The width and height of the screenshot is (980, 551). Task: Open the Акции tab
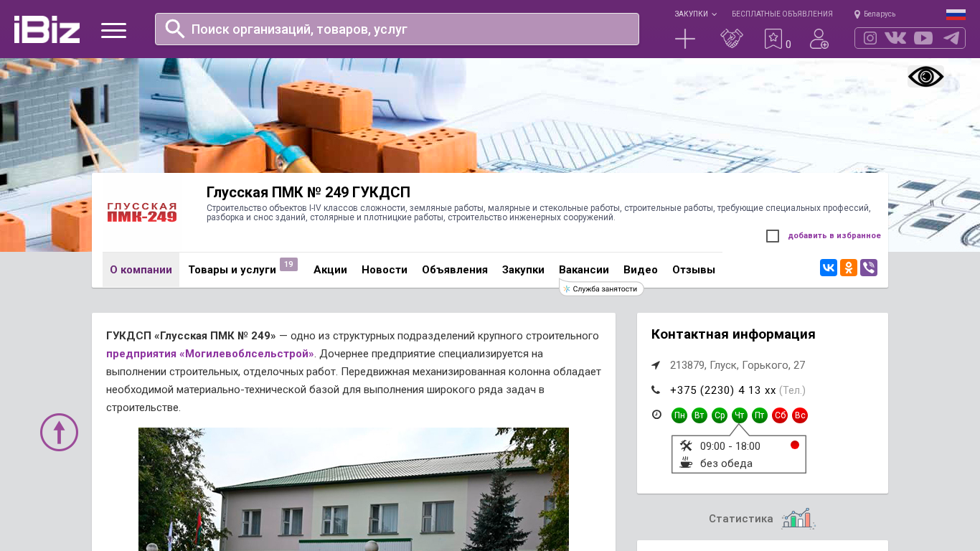point(330,270)
